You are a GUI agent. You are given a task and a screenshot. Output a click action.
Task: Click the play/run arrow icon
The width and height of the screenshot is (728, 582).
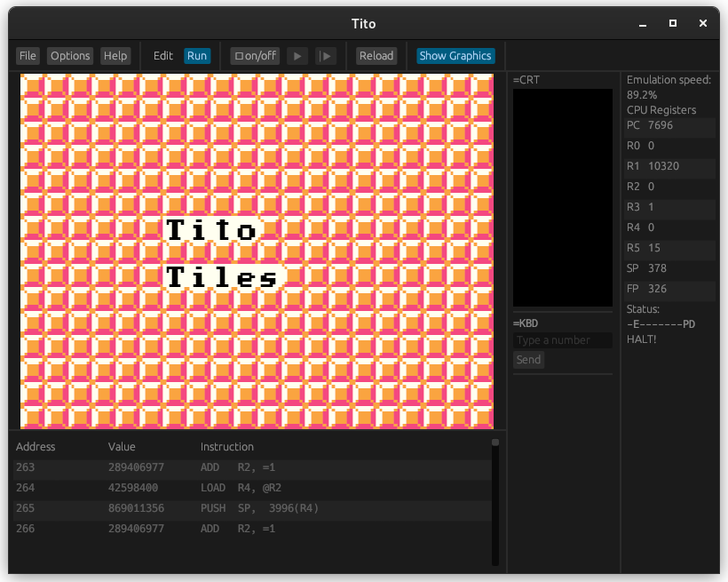tap(297, 55)
